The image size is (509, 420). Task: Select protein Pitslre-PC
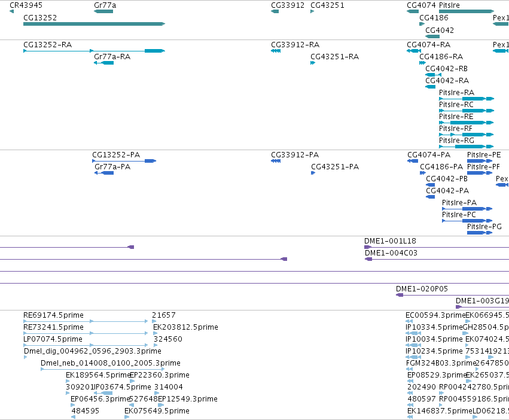point(467,221)
